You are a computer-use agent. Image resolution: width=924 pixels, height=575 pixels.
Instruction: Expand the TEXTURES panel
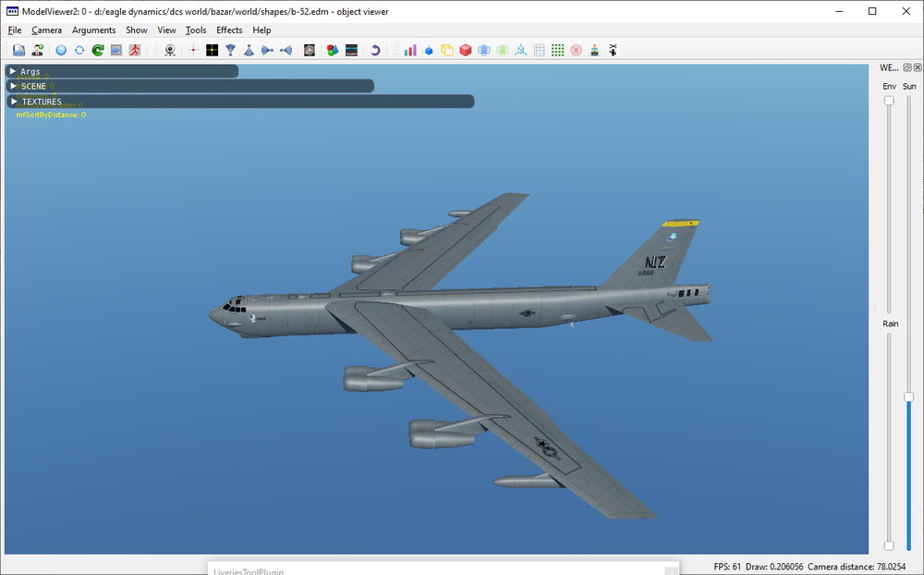(x=240, y=102)
